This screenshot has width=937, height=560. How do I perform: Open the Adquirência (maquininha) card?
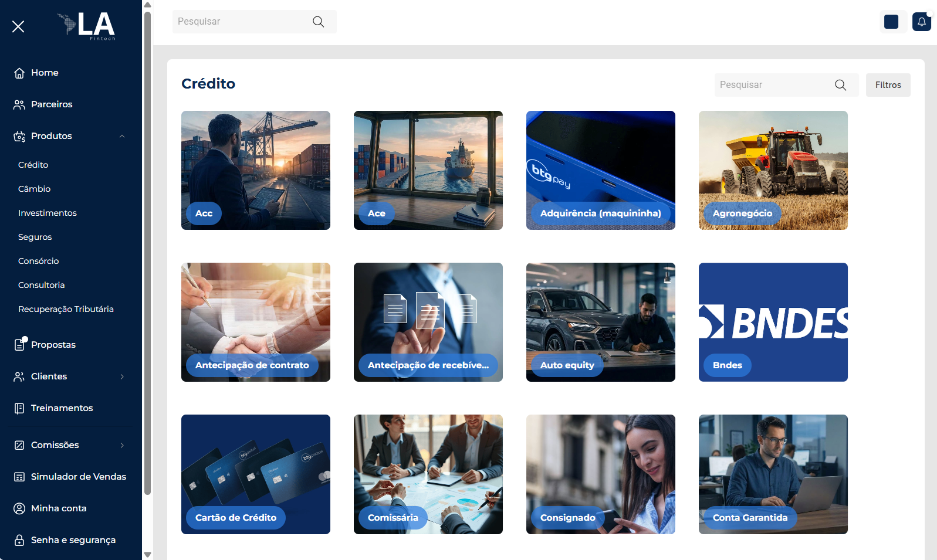tap(601, 171)
